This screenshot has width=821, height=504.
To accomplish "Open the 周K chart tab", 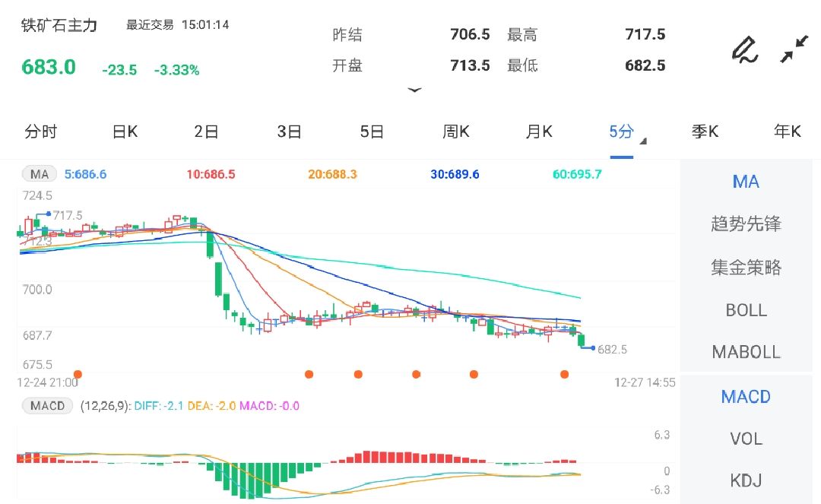I will click(455, 132).
